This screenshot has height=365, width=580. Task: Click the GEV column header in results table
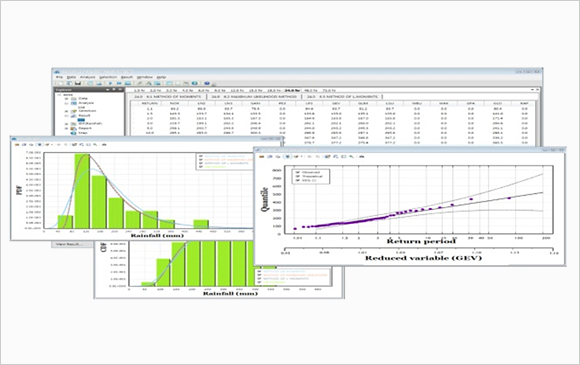tap(336, 103)
